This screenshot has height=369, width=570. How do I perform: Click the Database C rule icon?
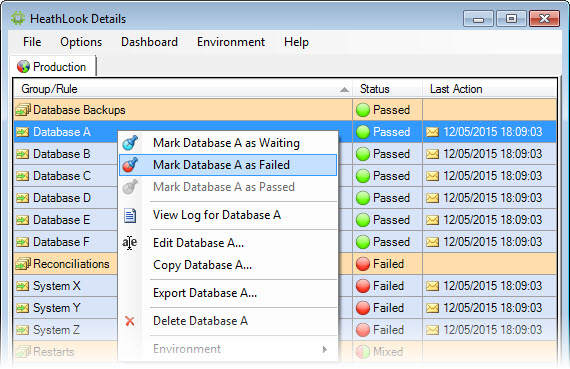point(23,176)
